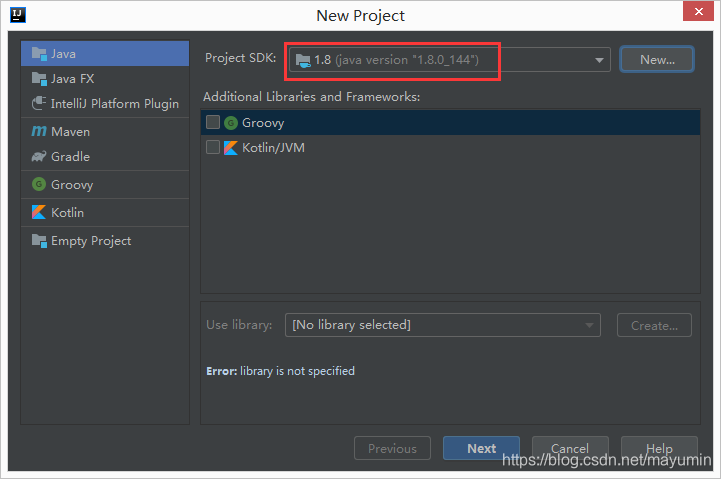The height and width of the screenshot is (479, 721).
Task: Pick the Empty Project label
Action: (x=91, y=241)
